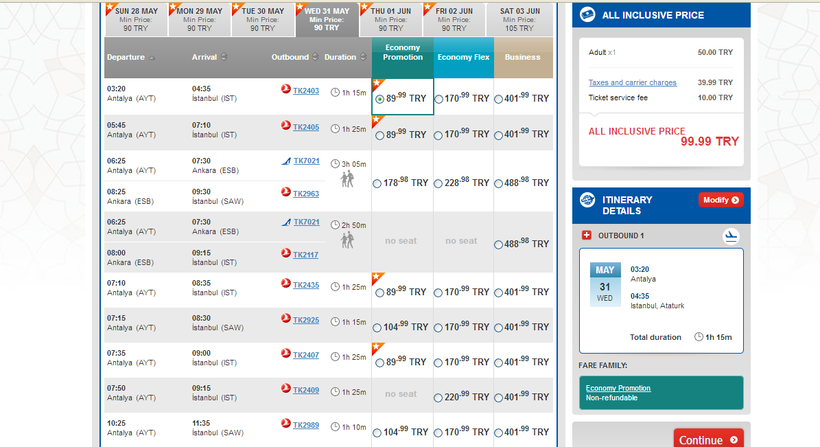Click the airplane icon in Outbound 1 header
This screenshot has height=447, width=820.
point(730,236)
